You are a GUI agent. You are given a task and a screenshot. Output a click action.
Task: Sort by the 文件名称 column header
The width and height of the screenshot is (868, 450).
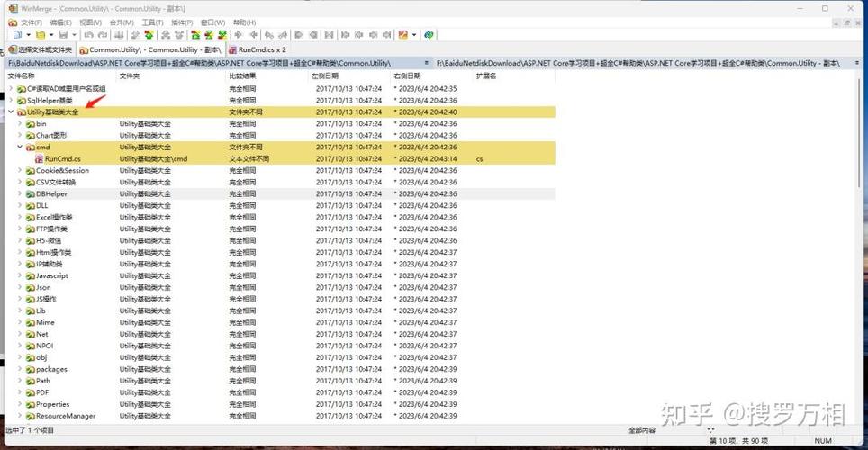pos(61,76)
